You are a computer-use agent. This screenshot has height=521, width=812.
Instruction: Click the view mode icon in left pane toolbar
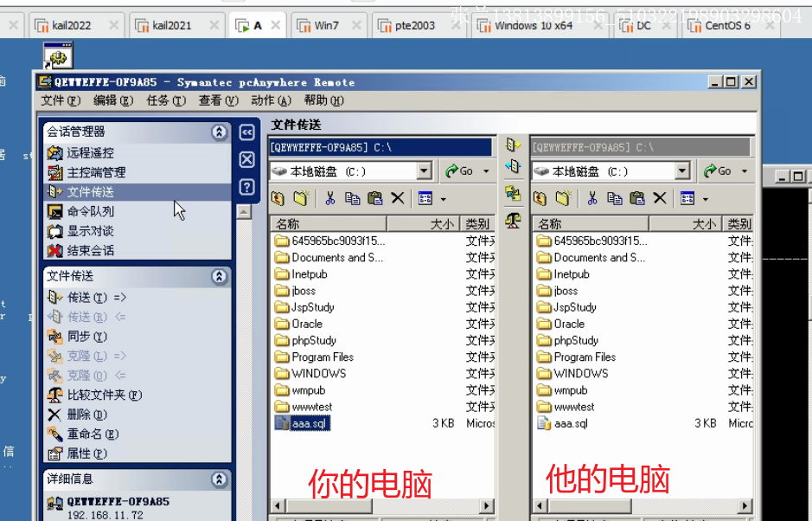[425, 198]
